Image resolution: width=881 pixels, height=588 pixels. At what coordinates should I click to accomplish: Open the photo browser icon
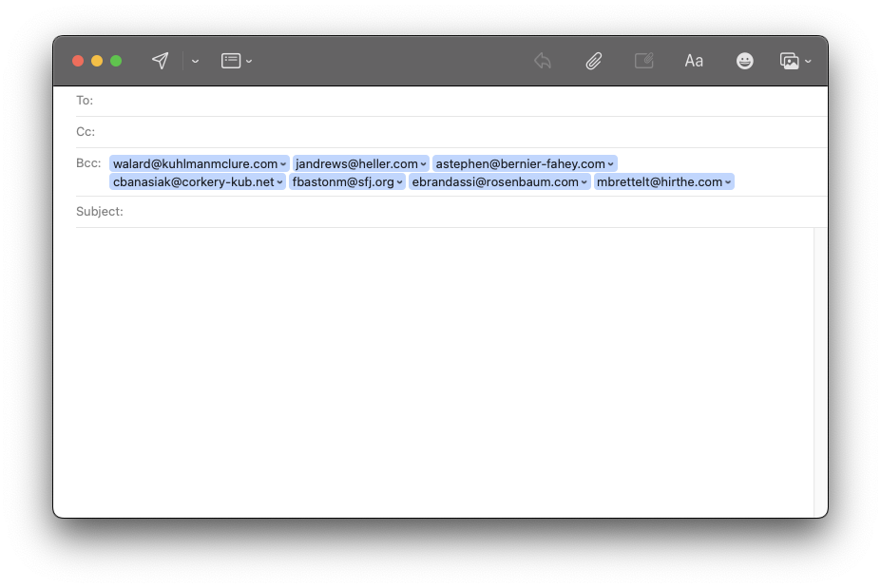tap(789, 61)
